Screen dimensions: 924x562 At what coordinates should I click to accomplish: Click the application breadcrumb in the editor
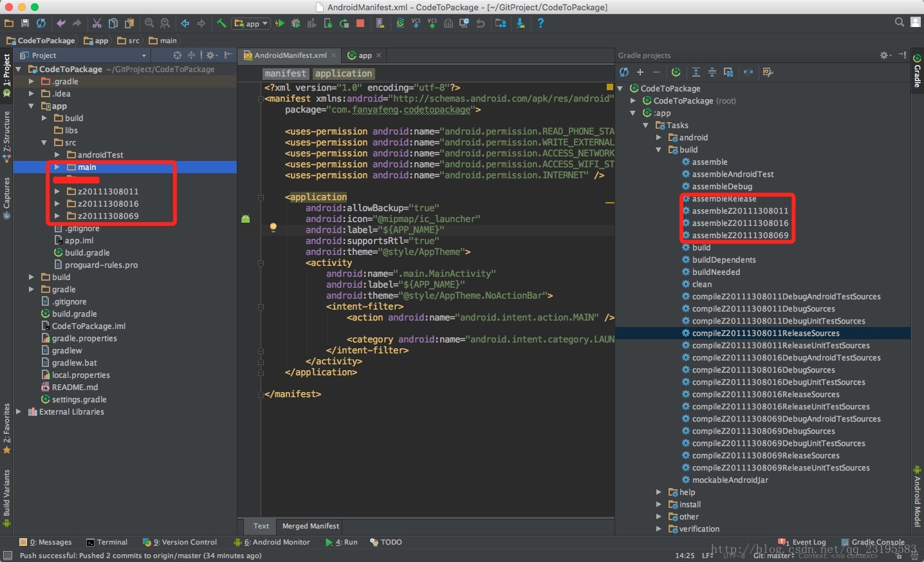click(x=344, y=73)
